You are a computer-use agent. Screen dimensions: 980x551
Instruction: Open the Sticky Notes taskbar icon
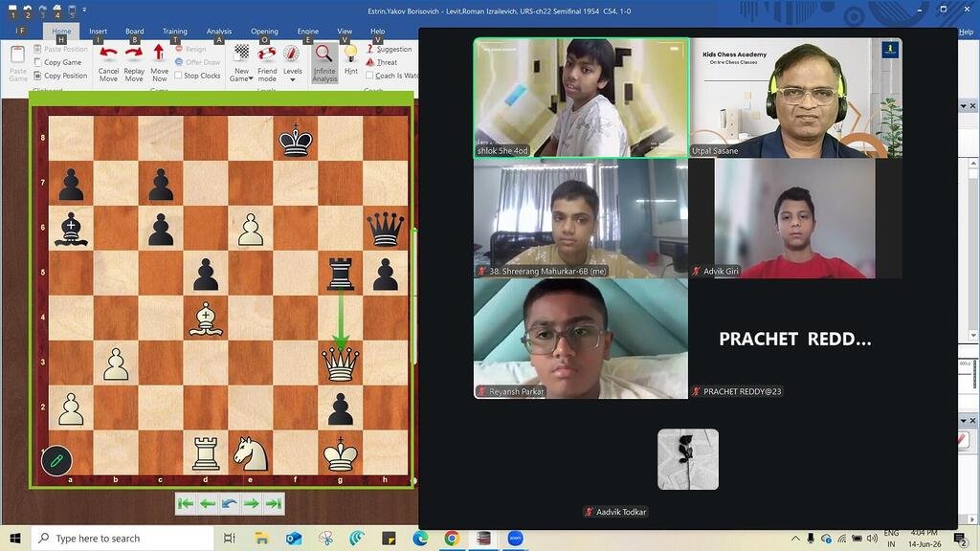pos(389,538)
